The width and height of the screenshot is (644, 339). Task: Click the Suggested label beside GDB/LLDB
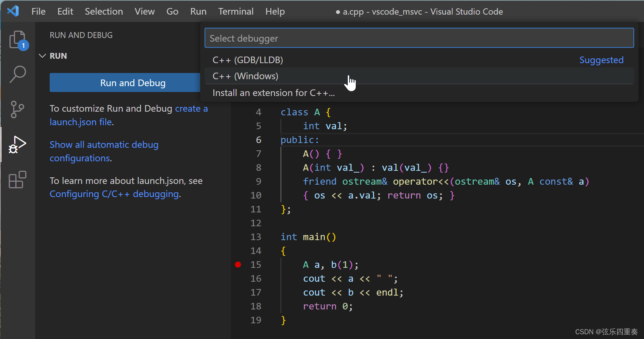pyautogui.click(x=601, y=60)
